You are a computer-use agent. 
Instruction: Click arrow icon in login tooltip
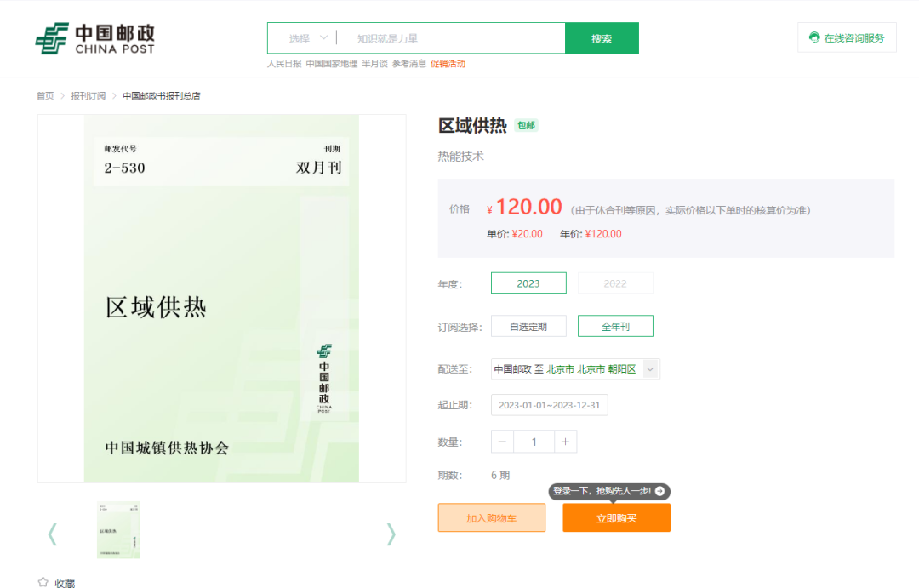tap(659, 491)
